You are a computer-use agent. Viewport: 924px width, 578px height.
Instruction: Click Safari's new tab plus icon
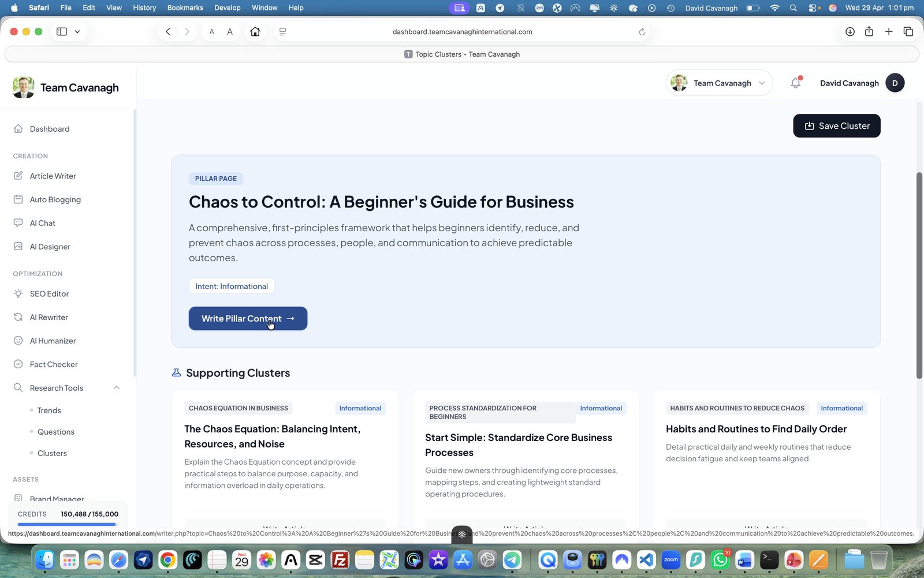click(x=889, y=32)
